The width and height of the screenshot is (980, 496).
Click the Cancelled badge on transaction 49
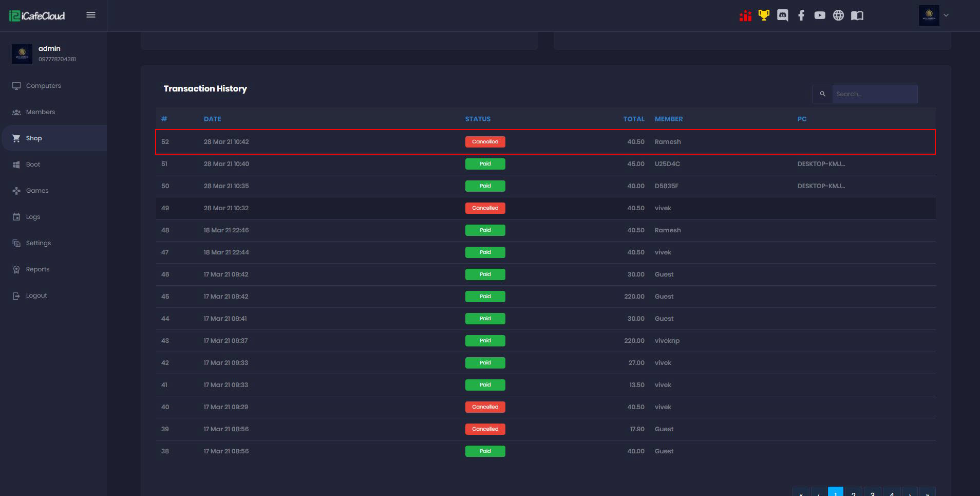click(x=485, y=208)
